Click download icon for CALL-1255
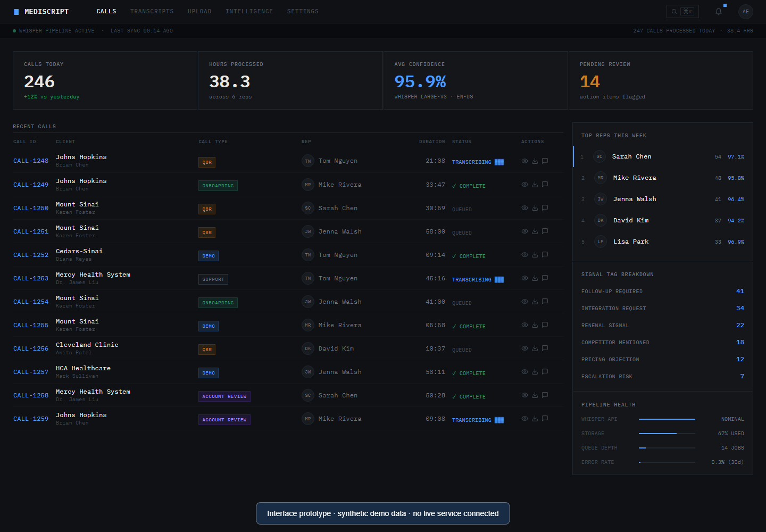This screenshot has height=532, width=766. [x=535, y=325]
